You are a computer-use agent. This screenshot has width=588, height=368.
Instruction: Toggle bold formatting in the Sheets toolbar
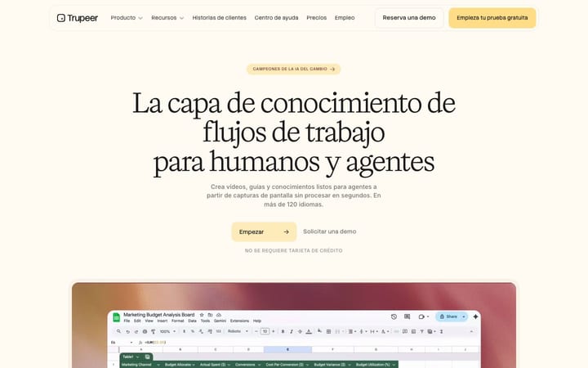(x=283, y=331)
